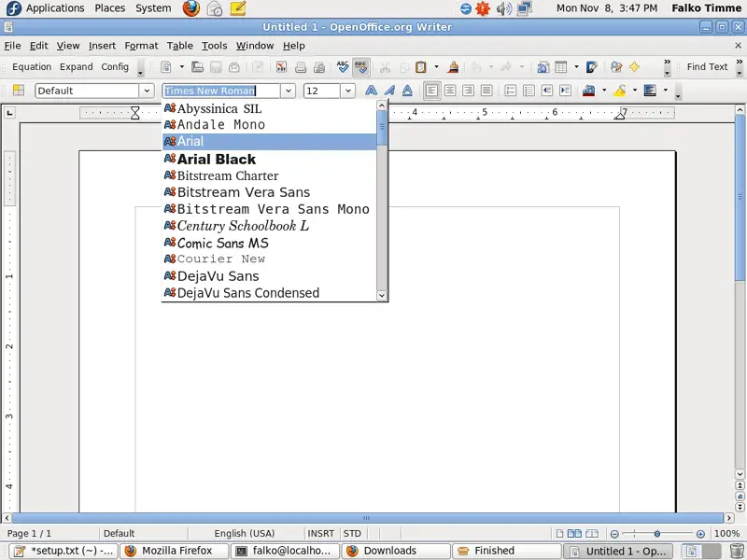Viewport: 747px width, 560px height.
Task: Click zoom out minus button
Action: [614, 534]
